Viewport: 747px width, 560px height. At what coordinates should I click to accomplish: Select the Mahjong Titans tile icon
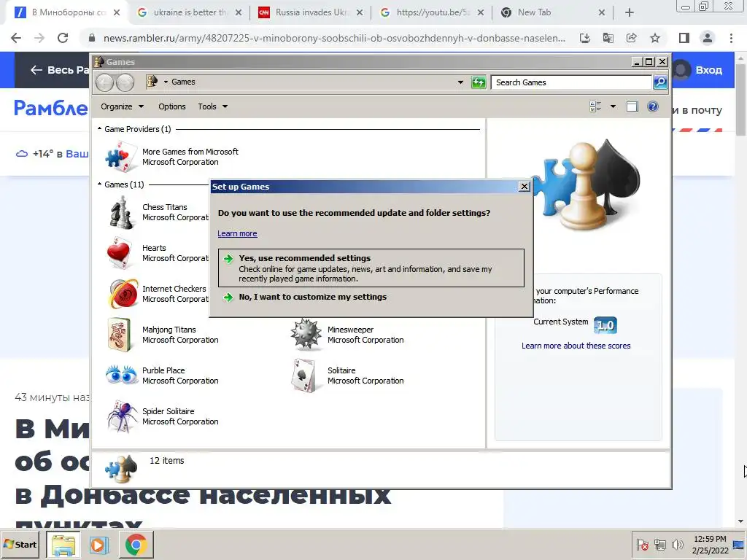(x=119, y=335)
